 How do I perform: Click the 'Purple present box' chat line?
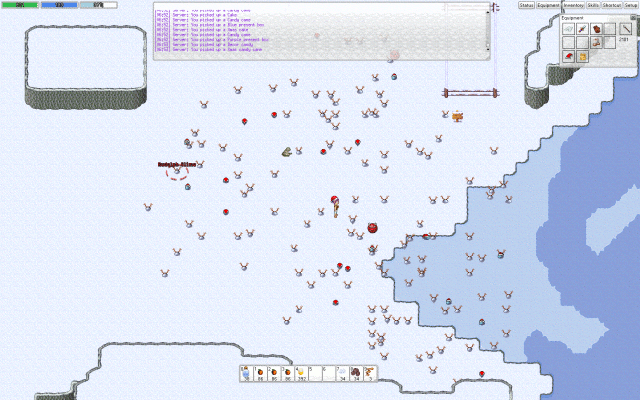[212, 40]
